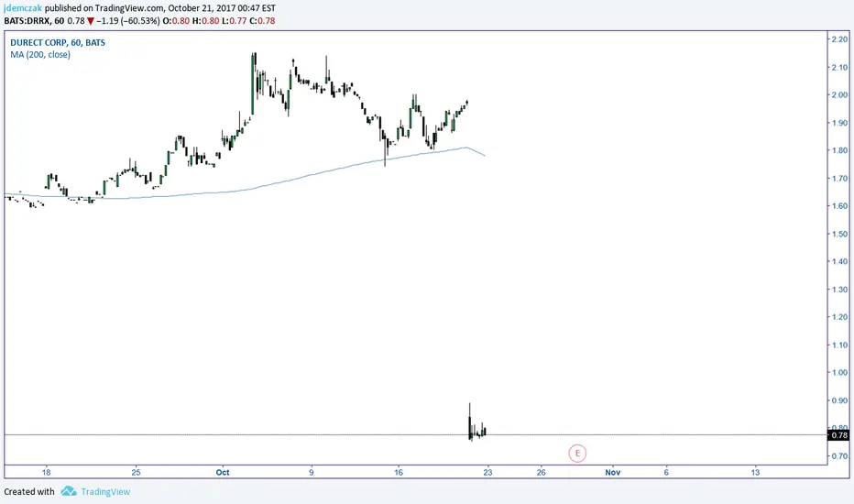Click the MA (200, close) indicator label
The height and width of the screenshot is (504, 854).
(40, 54)
